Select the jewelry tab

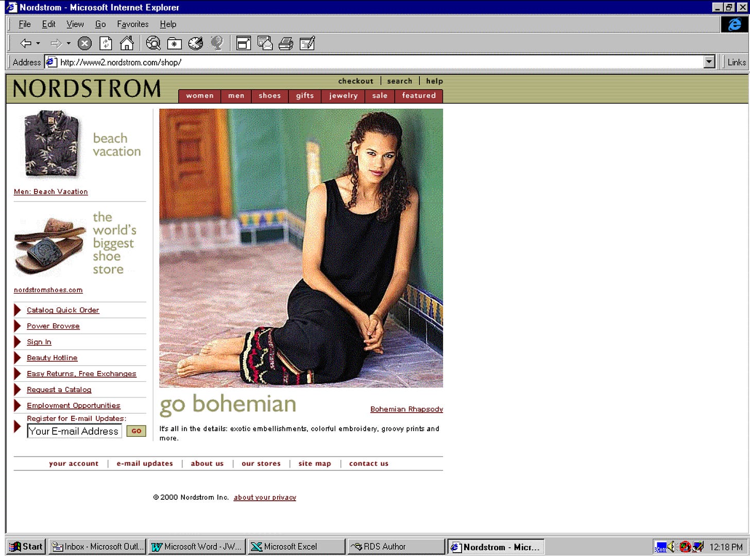click(x=343, y=96)
